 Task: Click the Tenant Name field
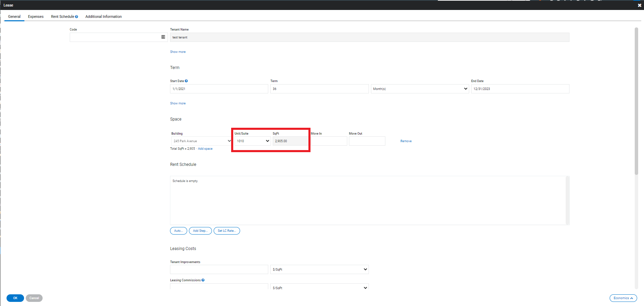point(370,37)
